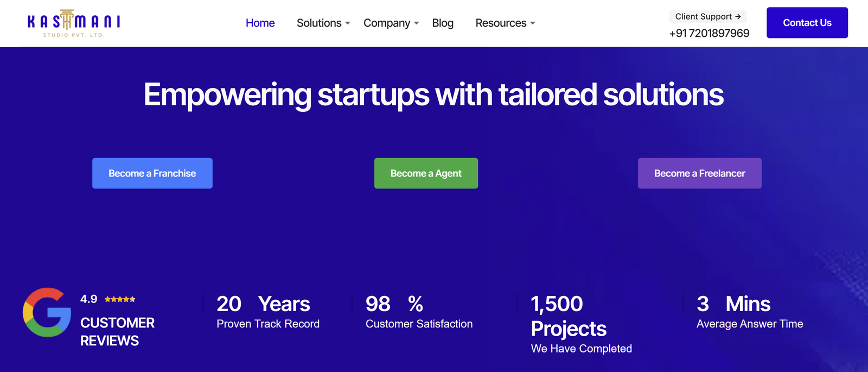Click the Customer Reviews text

coord(117,332)
